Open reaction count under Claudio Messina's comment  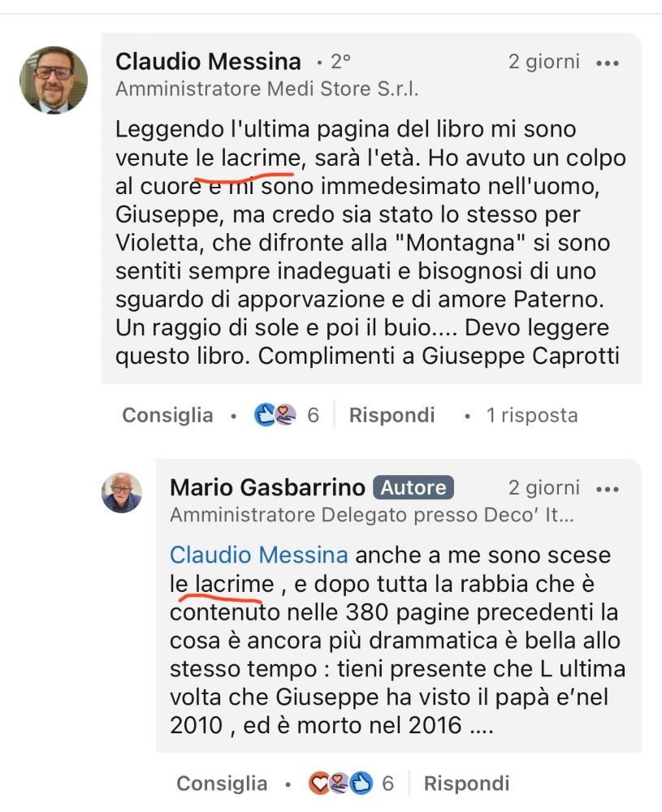point(314,416)
